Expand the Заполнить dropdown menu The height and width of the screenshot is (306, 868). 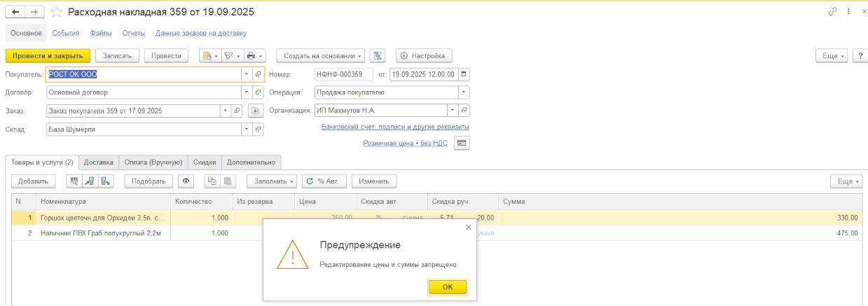click(271, 181)
